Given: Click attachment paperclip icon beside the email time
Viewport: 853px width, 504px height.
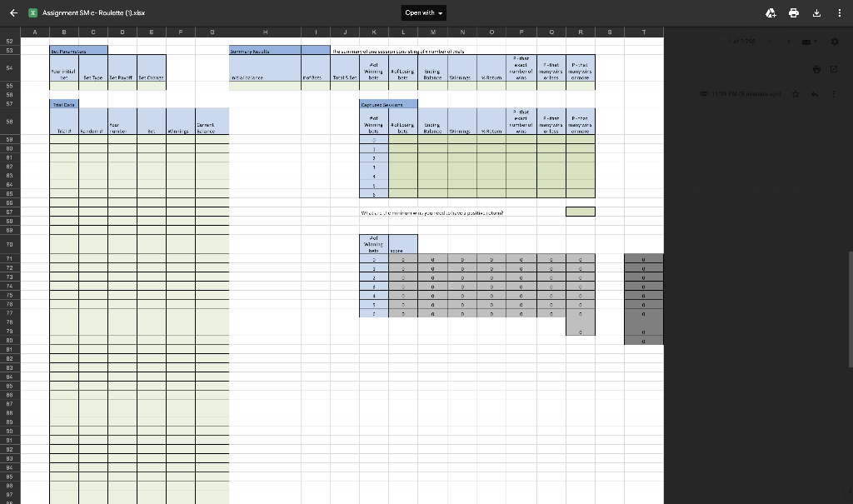Looking at the screenshot, I should point(704,94).
